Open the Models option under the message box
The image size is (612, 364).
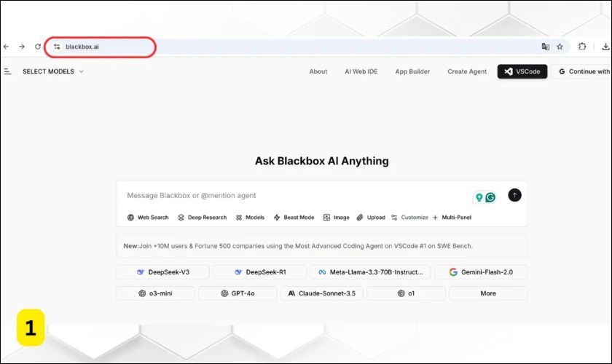click(x=250, y=217)
